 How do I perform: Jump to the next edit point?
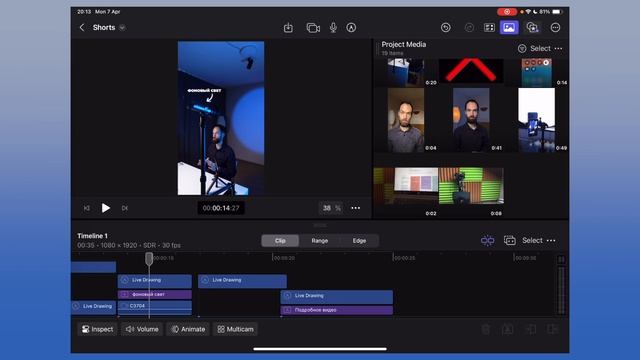coord(124,208)
